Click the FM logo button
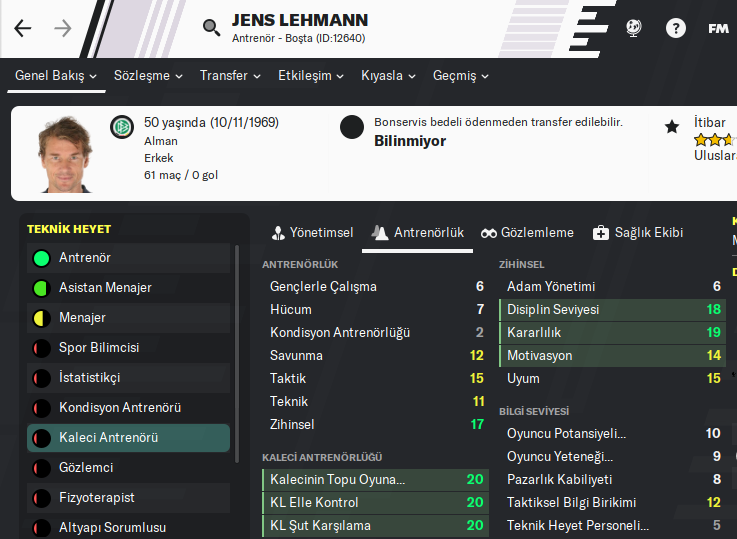This screenshot has height=539, width=737. (718, 28)
